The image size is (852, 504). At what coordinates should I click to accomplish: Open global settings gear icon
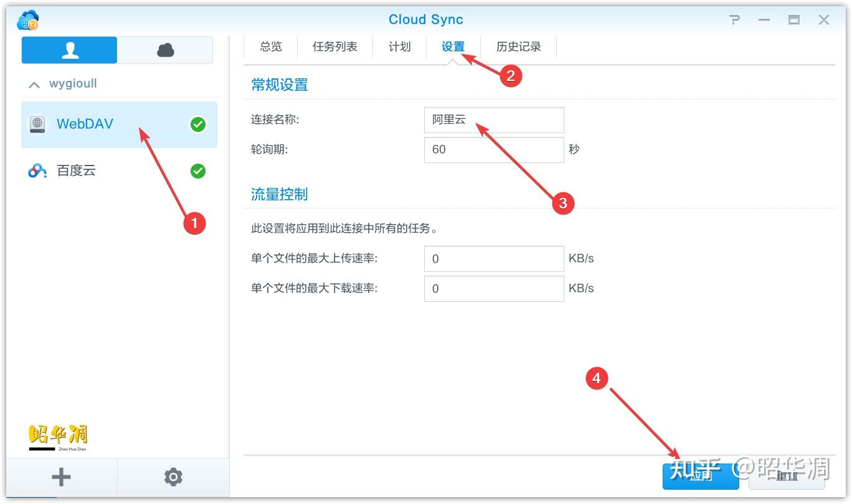173,477
